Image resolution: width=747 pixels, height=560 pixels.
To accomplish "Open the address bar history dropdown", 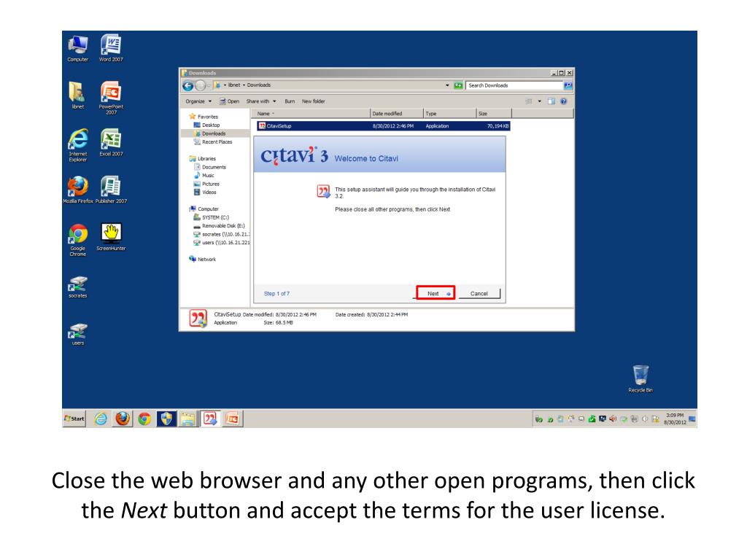I will [447, 85].
